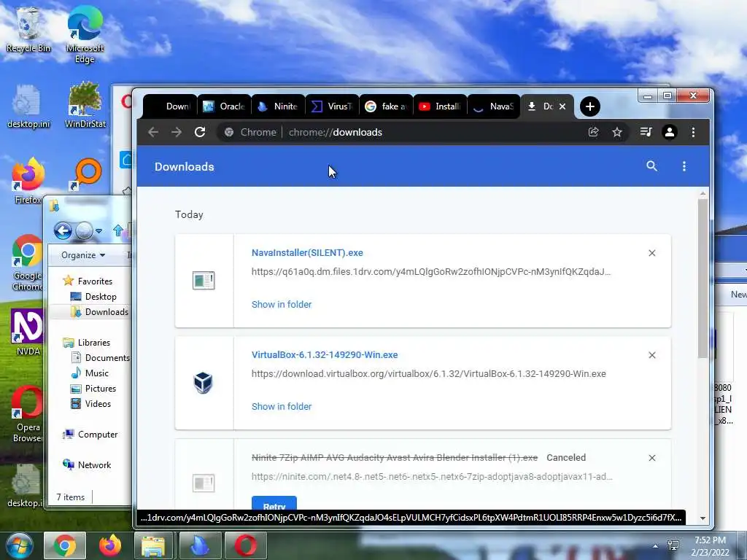Retry canceled Ninite download

point(274,504)
